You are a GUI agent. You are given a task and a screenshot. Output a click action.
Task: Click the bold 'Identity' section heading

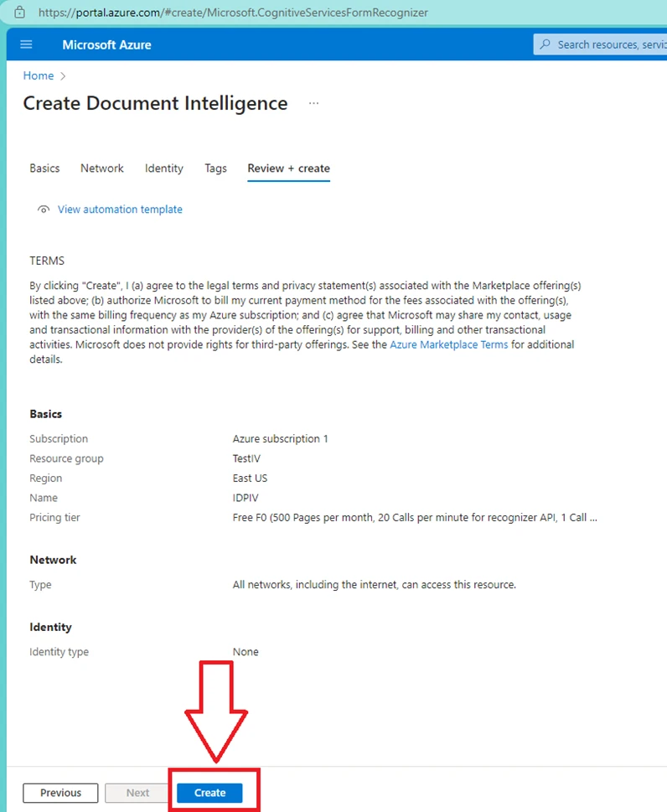tap(50, 627)
